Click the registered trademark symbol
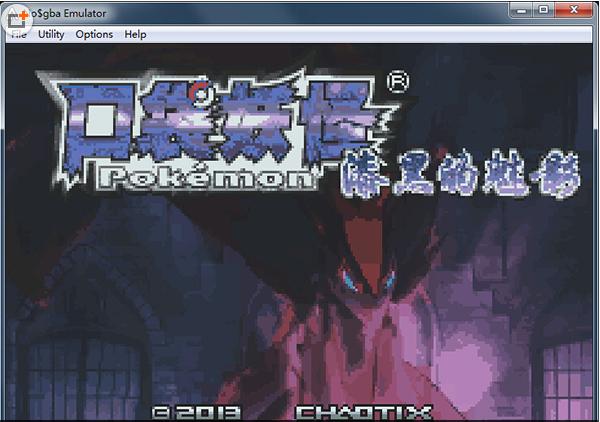The image size is (600, 422). pyautogui.click(x=398, y=82)
